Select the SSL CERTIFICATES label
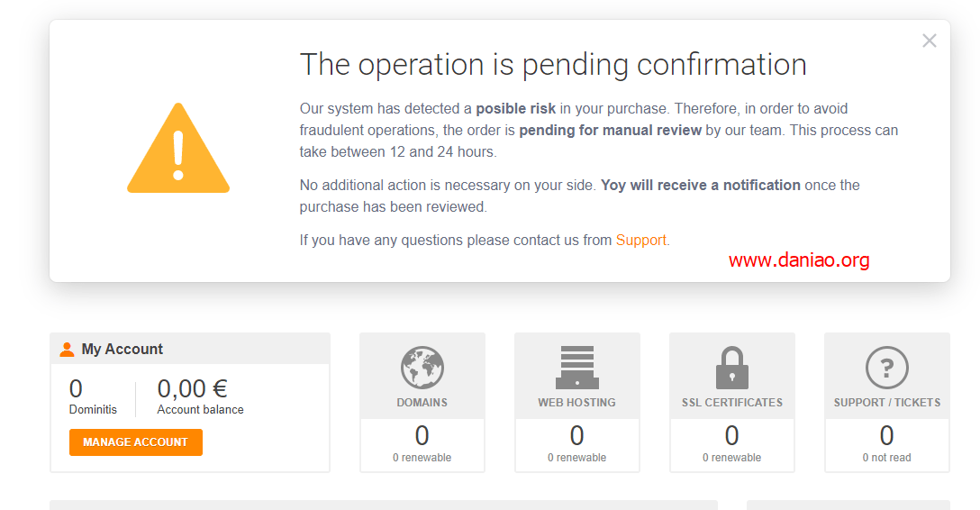The width and height of the screenshot is (980, 510). [732, 403]
